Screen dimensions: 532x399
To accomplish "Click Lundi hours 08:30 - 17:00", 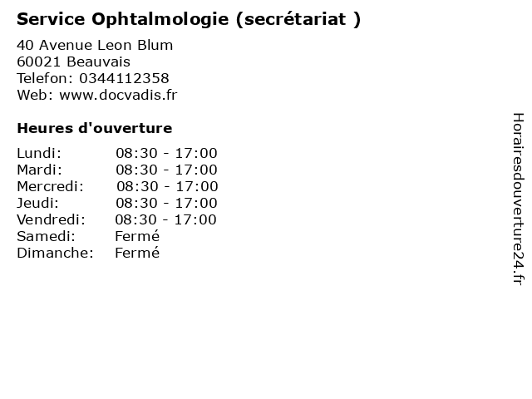I will 166,153.
